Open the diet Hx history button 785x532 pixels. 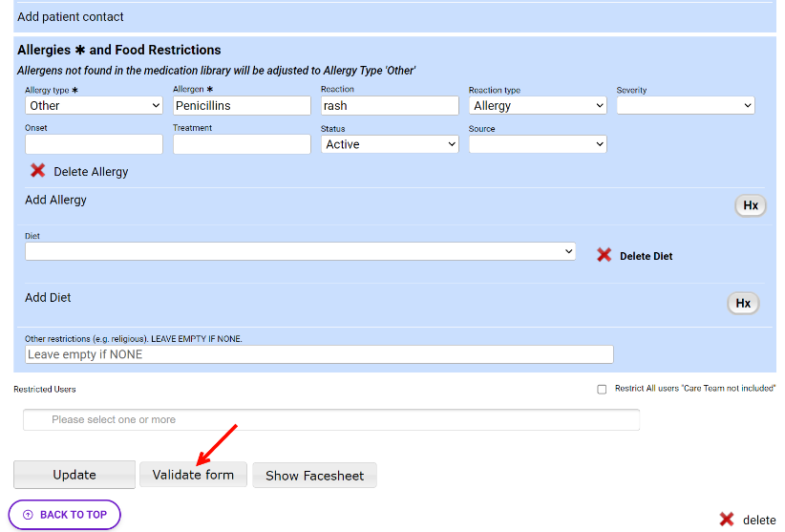click(x=743, y=304)
